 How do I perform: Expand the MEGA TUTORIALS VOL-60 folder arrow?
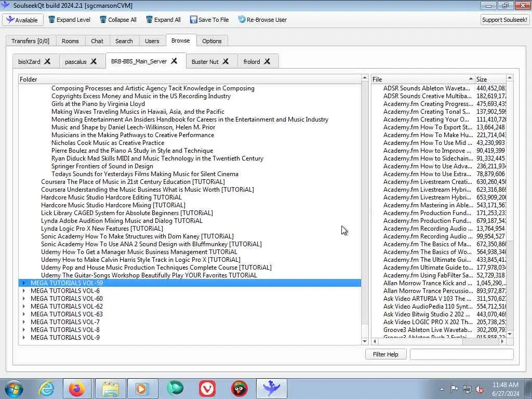tap(24, 299)
